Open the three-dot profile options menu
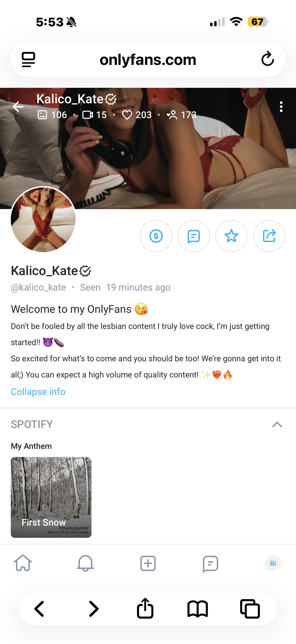Screen dimensions: 296x644 point(281,107)
